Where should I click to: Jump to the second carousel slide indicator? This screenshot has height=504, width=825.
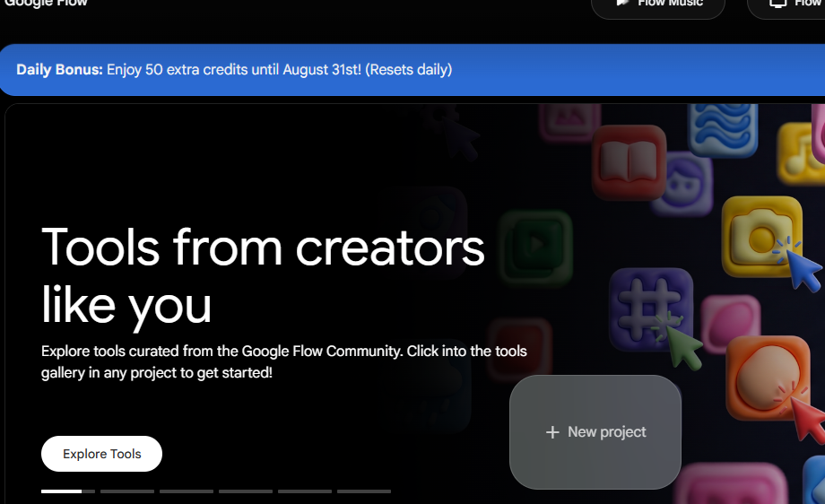pyautogui.click(x=127, y=491)
